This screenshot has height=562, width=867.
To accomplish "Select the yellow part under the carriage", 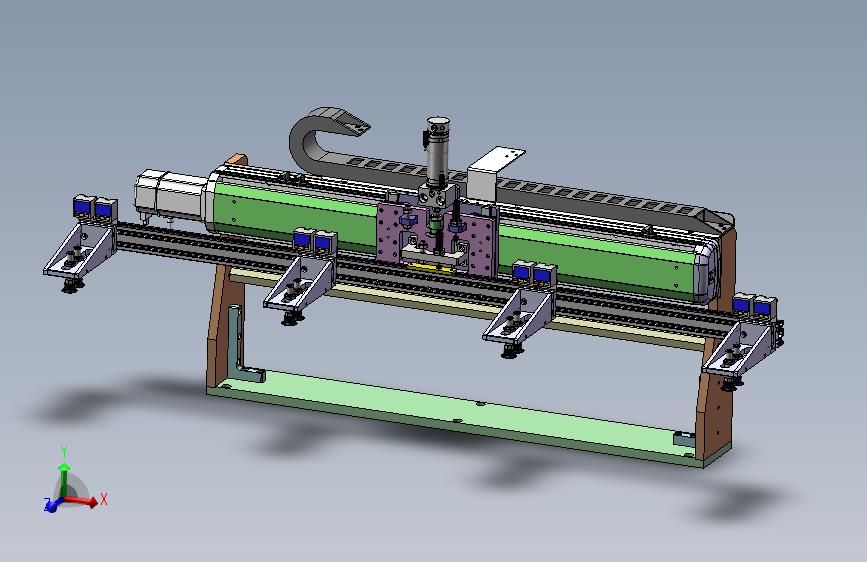I will 432,268.
